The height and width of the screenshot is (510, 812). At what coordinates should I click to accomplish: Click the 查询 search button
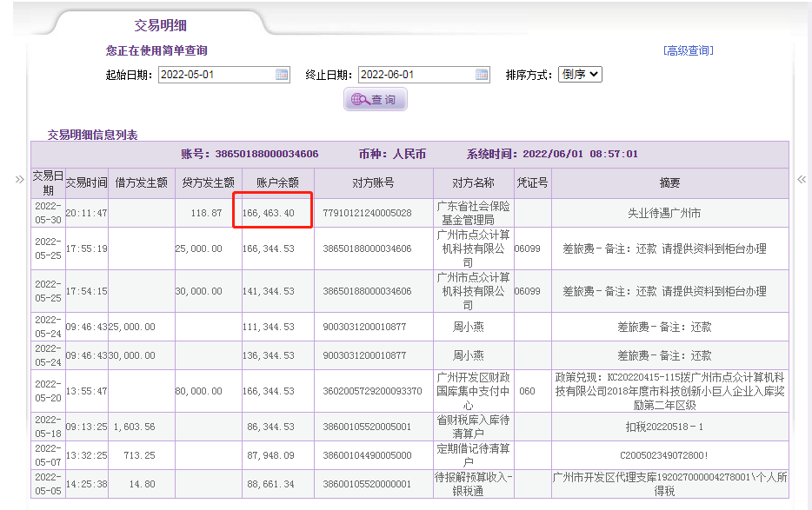point(376,99)
